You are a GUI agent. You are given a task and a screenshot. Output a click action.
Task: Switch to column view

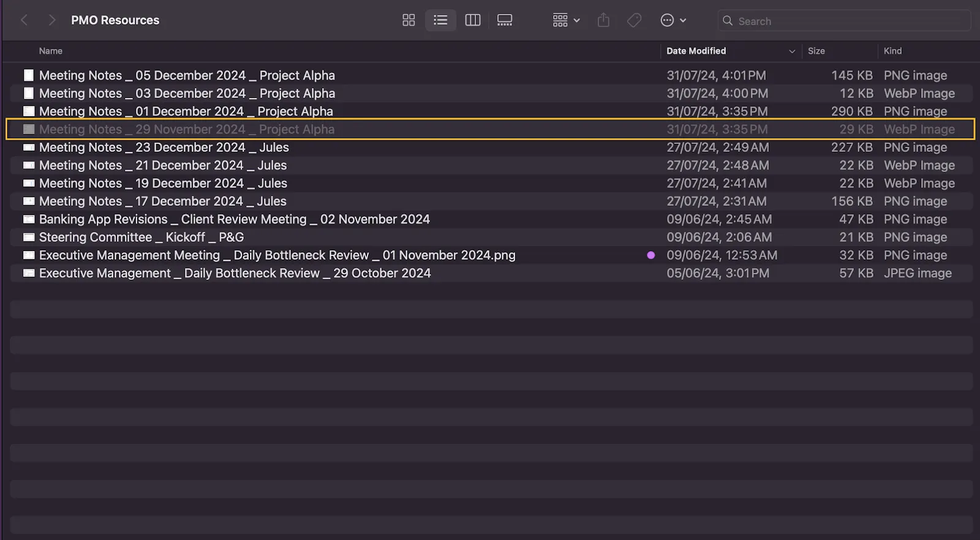tap(473, 20)
